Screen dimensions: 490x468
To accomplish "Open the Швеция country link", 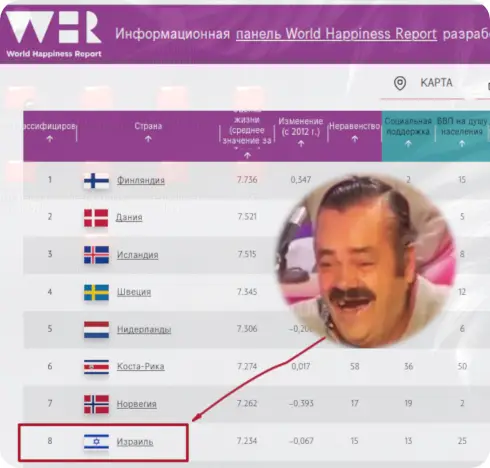I will coord(134,292).
